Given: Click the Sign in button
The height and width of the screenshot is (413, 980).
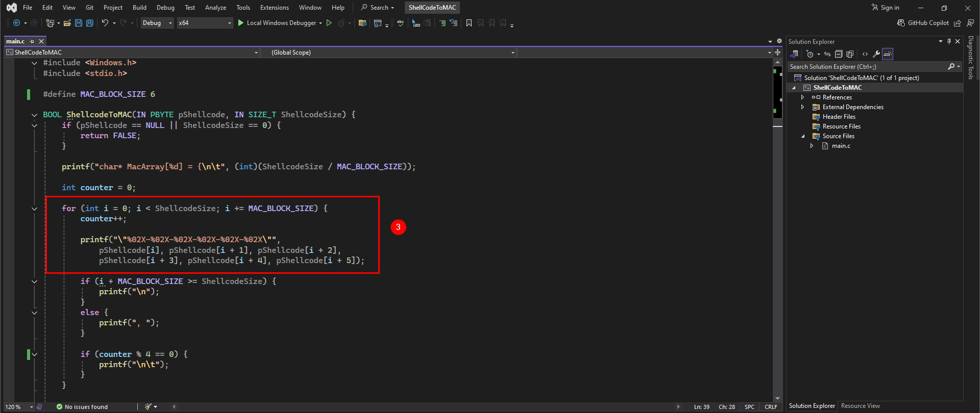Looking at the screenshot, I should tap(885, 8).
